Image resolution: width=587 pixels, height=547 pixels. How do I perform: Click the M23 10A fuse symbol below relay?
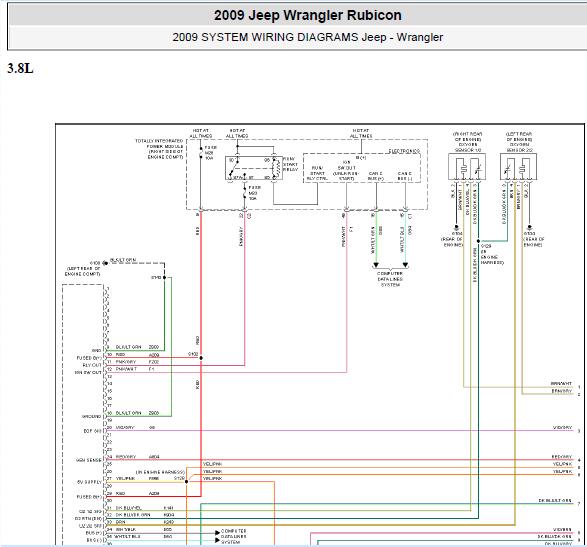245,192
